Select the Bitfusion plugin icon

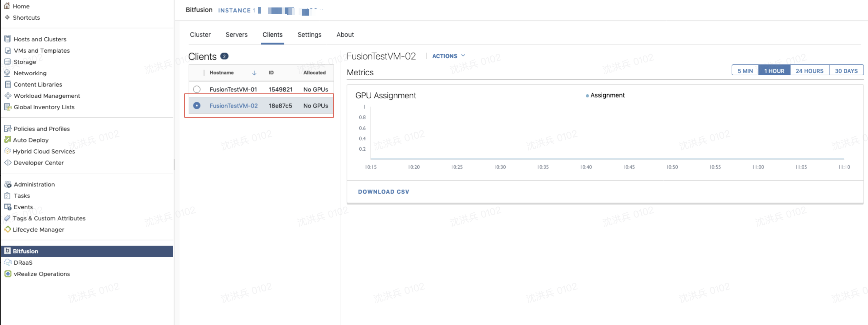7,251
